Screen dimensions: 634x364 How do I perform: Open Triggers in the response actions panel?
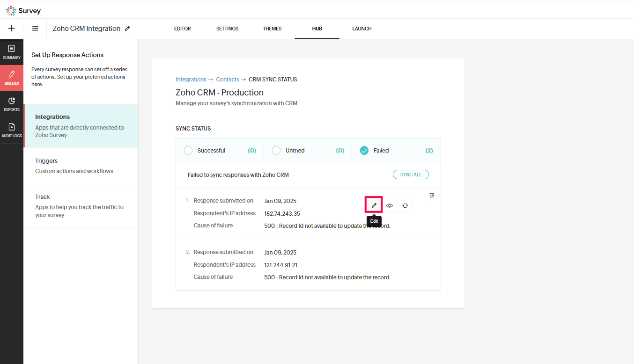tap(81, 166)
